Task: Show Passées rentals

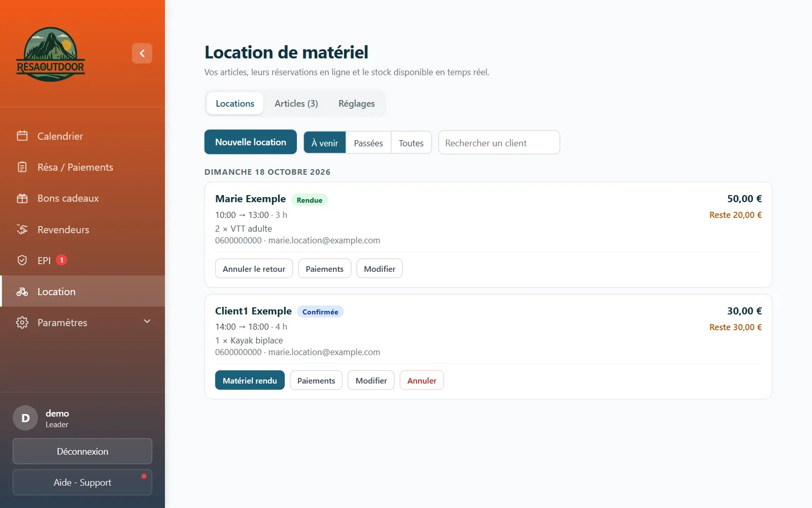Action: pyautogui.click(x=368, y=143)
